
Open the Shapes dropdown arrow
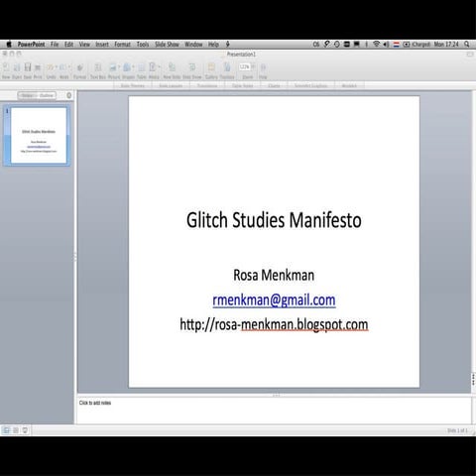(x=133, y=67)
